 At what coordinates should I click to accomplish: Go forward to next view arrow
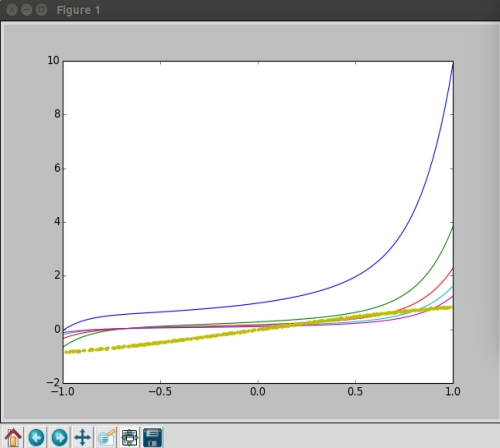60,437
